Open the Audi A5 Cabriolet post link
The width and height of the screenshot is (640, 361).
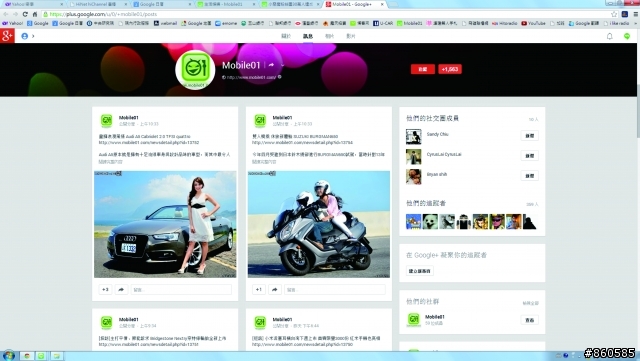[149, 143]
